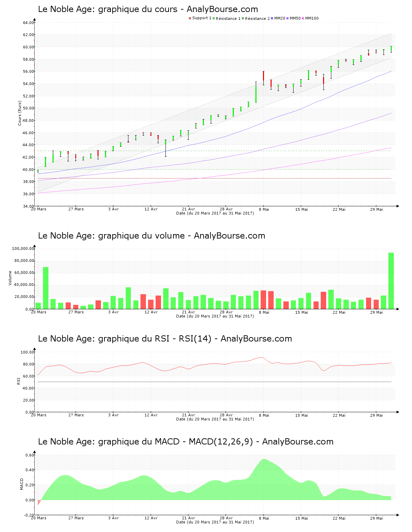Click the '3 Avr' label under MACD chart
The width and height of the screenshot is (412, 532).
[113, 518]
